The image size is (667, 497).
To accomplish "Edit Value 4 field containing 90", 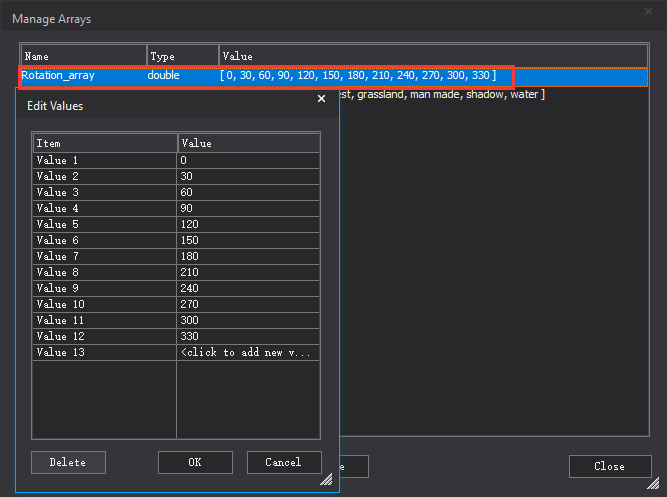I will [248, 208].
